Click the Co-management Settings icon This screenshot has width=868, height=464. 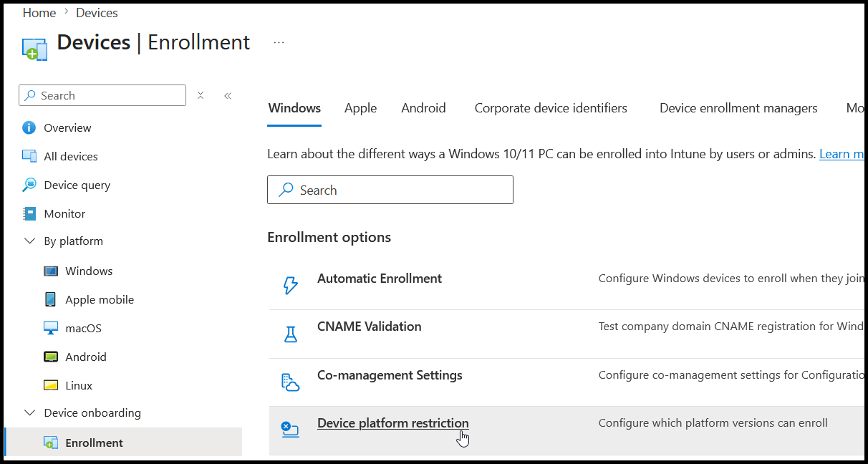(x=290, y=382)
